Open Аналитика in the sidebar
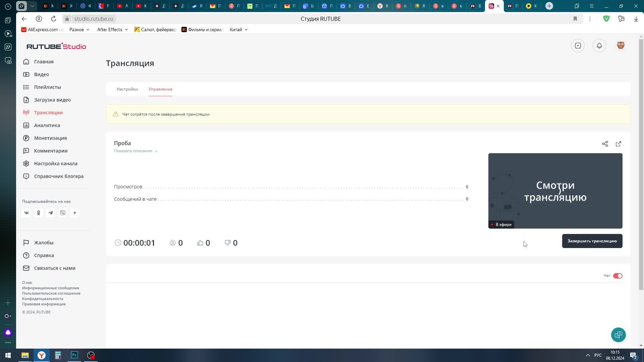Screen dimensions: 644x362 (x=47, y=125)
